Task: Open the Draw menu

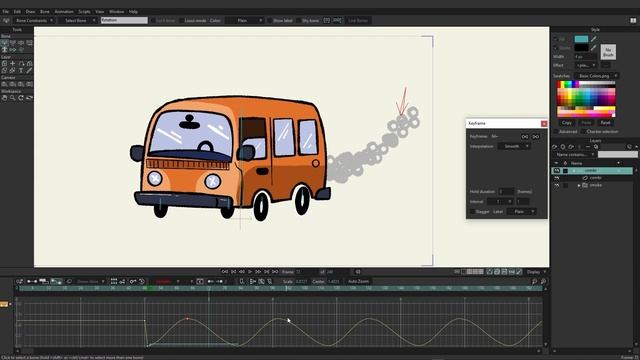Action: click(x=30, y=11)
